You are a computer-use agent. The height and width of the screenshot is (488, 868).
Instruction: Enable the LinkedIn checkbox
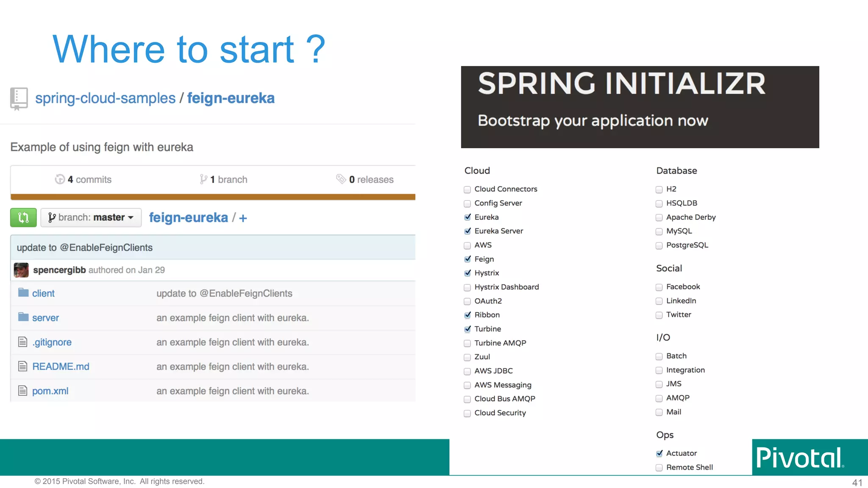coord(659,301)
